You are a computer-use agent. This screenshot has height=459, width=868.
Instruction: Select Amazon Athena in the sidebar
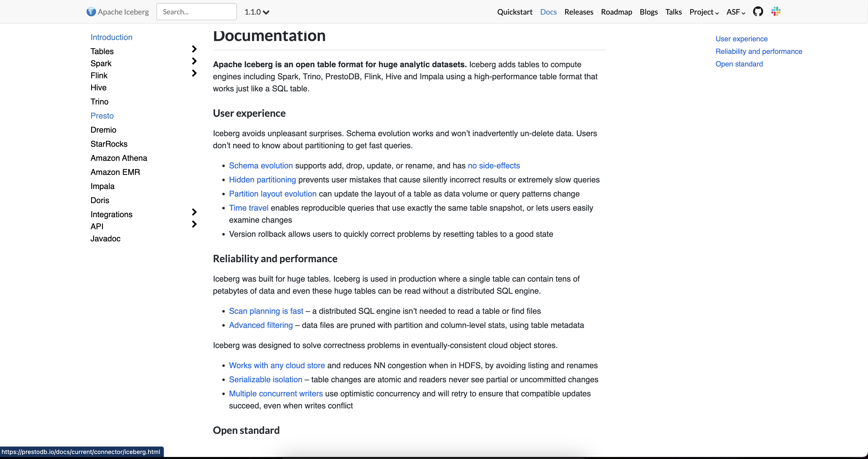tap(119, 158)
